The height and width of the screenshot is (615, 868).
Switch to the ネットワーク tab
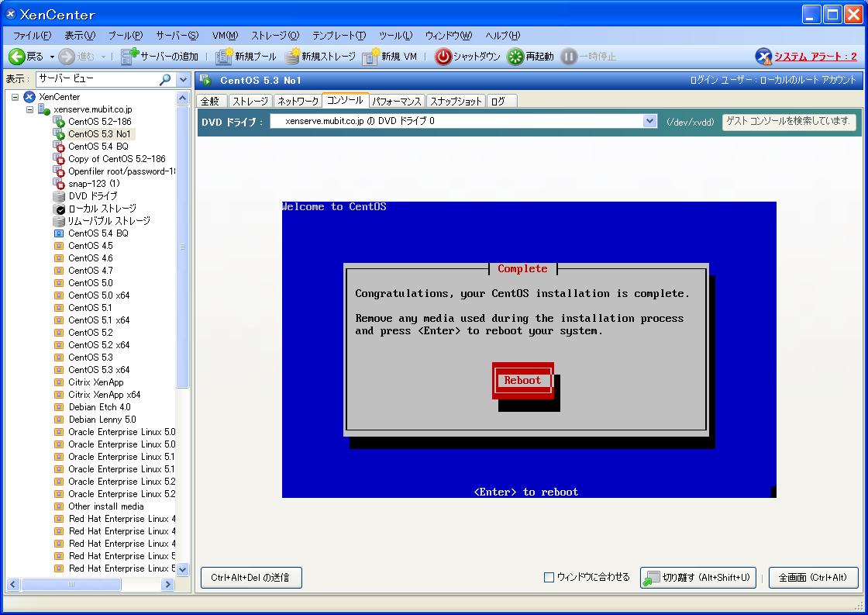(x=298, y=101)
